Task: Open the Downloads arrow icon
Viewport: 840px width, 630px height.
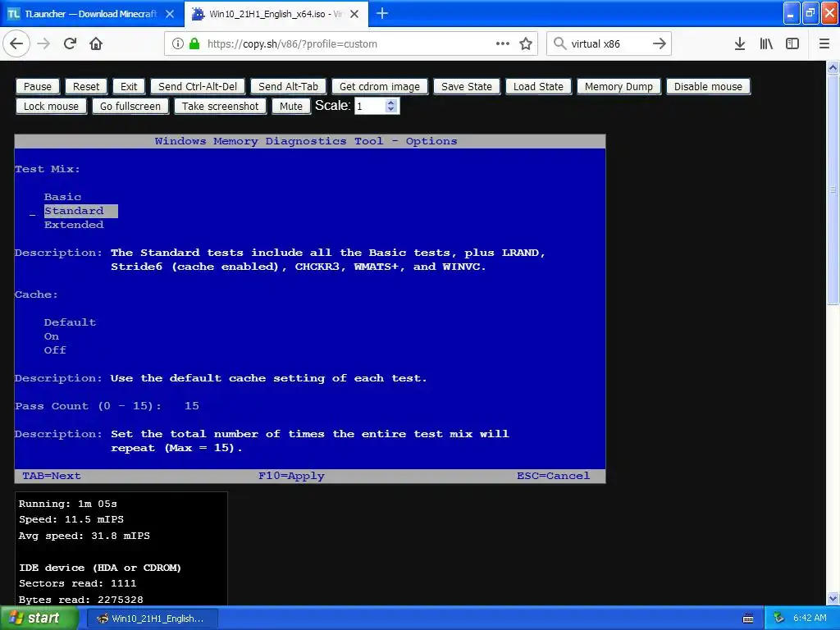Action: tap(740, 44)
